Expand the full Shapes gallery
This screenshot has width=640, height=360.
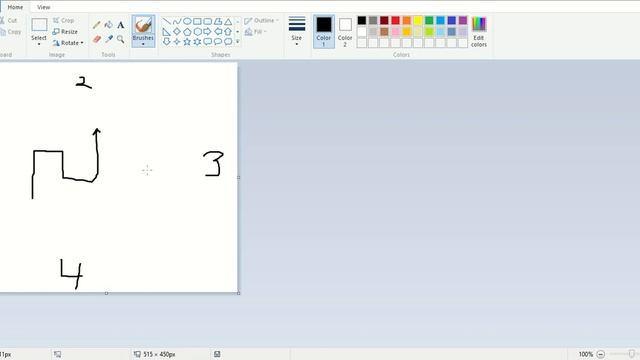pyautogui.click(x=238, y=42)
